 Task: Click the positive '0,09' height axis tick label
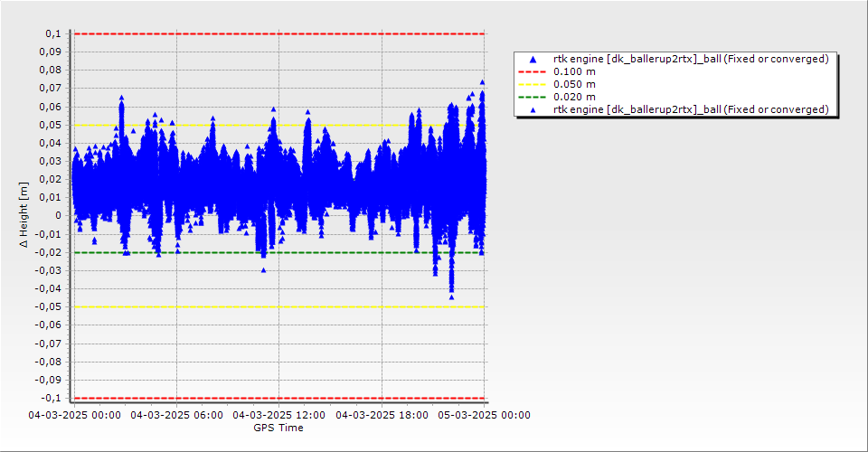coord(51,52)
